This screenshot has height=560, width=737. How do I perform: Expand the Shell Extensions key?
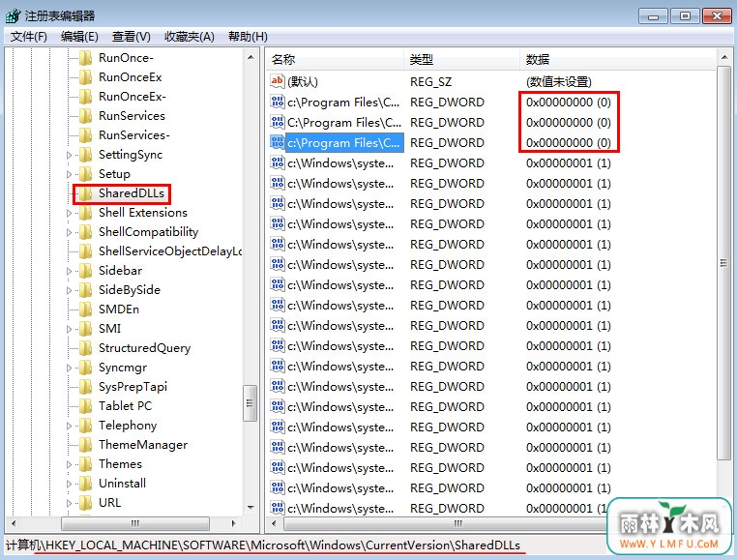tap(69, 214)
